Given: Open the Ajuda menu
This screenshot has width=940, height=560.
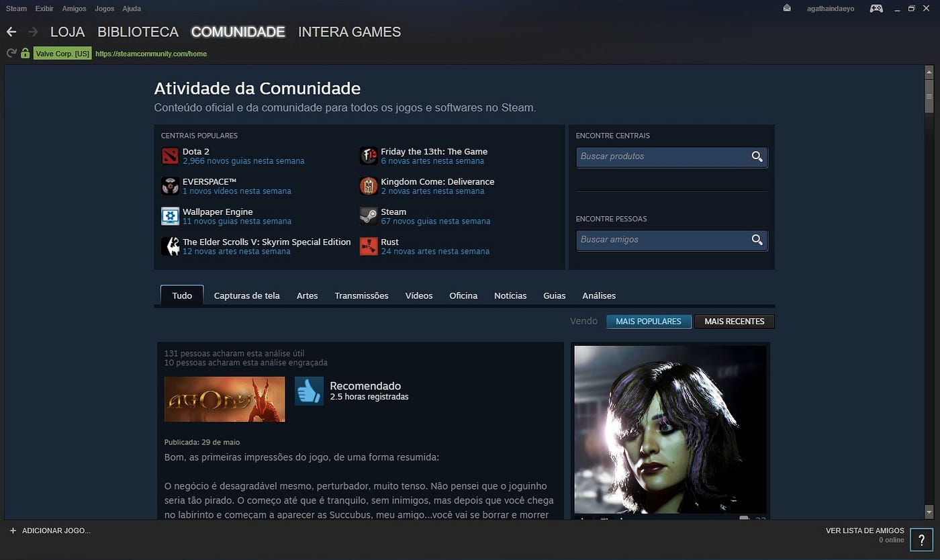Looking at the screenshot, I should [x=132, y=9].
